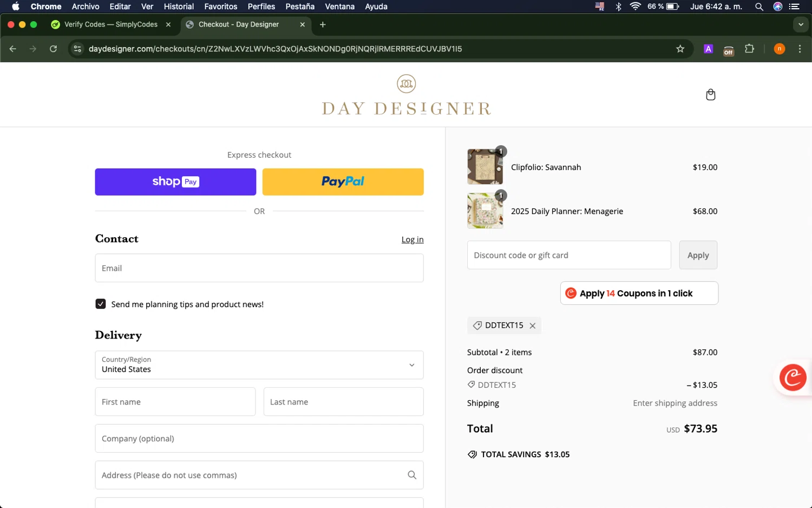The image size is (812, 508).
Task: Pay with PayPal button
Action: (x=343, y=182)
